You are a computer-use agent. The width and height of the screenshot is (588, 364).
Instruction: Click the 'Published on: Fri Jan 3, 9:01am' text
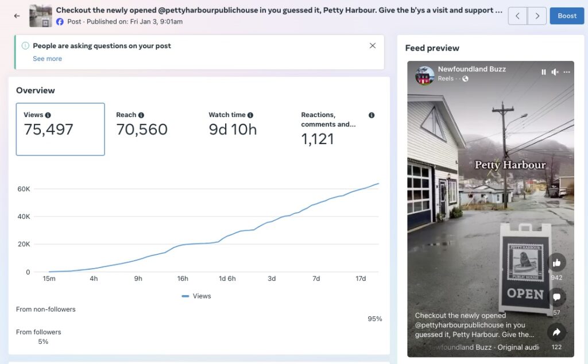coord(134,22)
